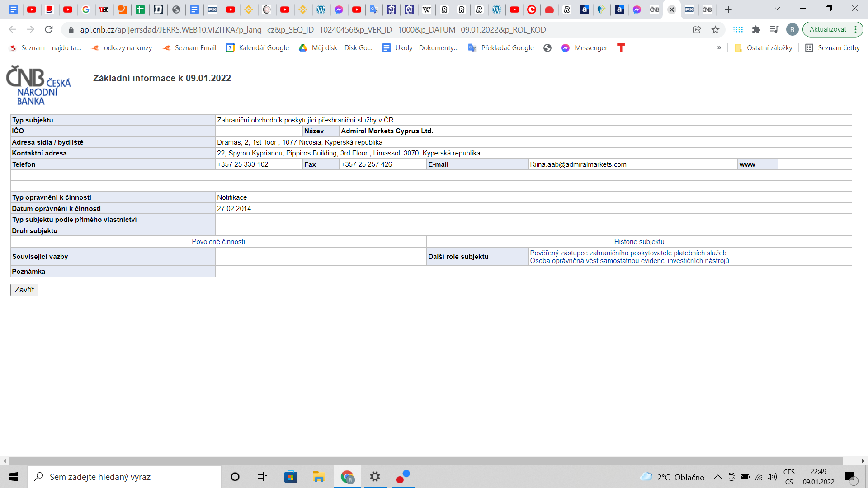Image resolution: width=868 pixels, height=488 pixels.
Task: Open Settings gear in taskbar
Action: pyautogui.click(x=375, y=477)
